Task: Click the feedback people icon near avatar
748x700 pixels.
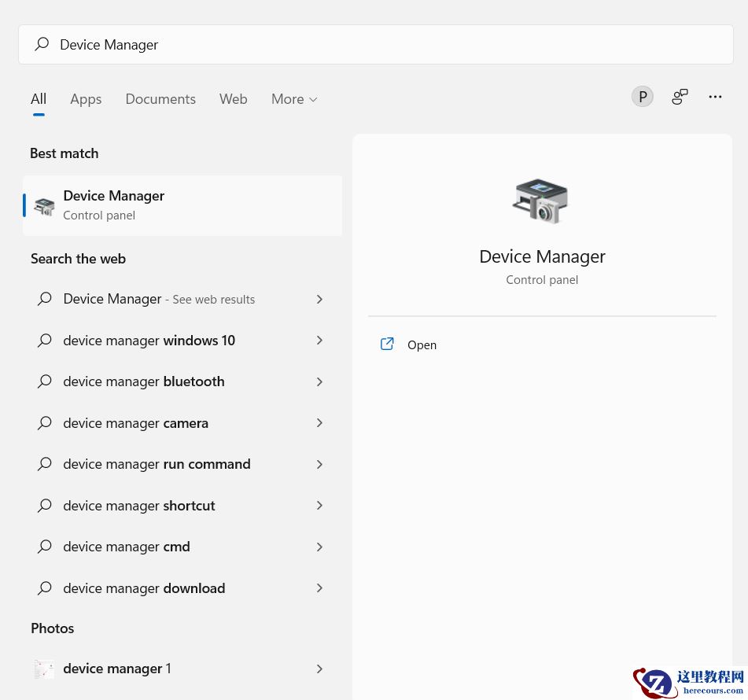Action: (680, 97)
